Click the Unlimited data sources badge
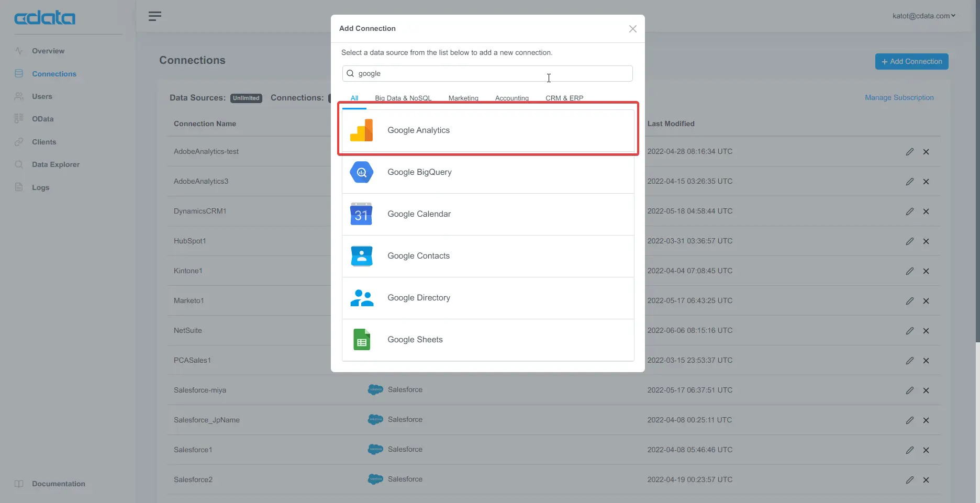Image resolution: width=980 pixels, height=503 pixels. click(x=246, y=98)
